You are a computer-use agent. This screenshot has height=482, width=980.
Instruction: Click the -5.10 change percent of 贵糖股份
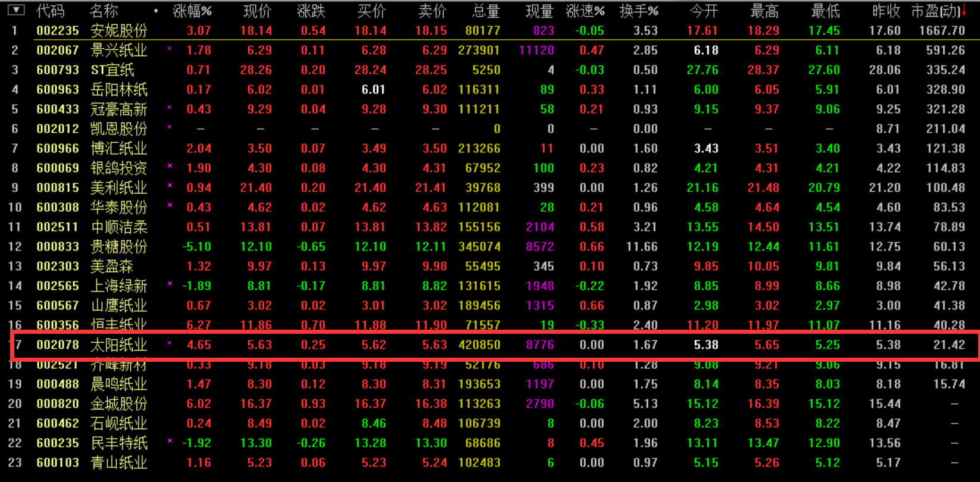coord(196,246)
